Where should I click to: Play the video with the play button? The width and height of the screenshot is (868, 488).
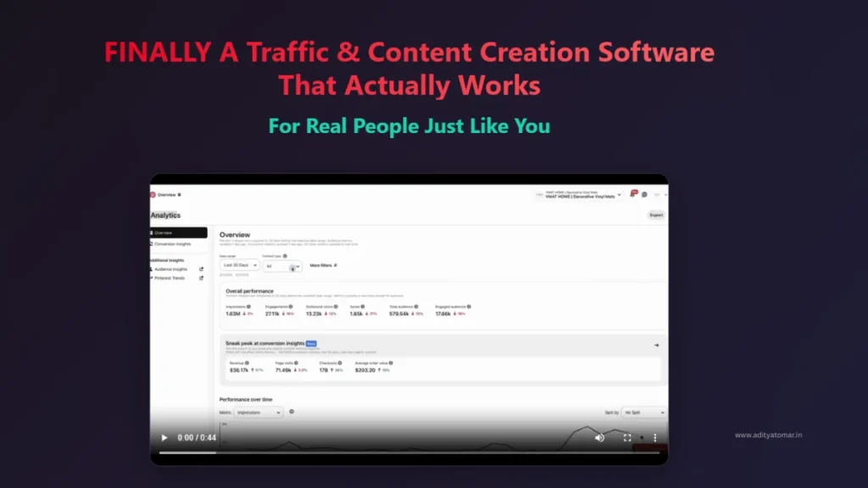click(164, 438)
